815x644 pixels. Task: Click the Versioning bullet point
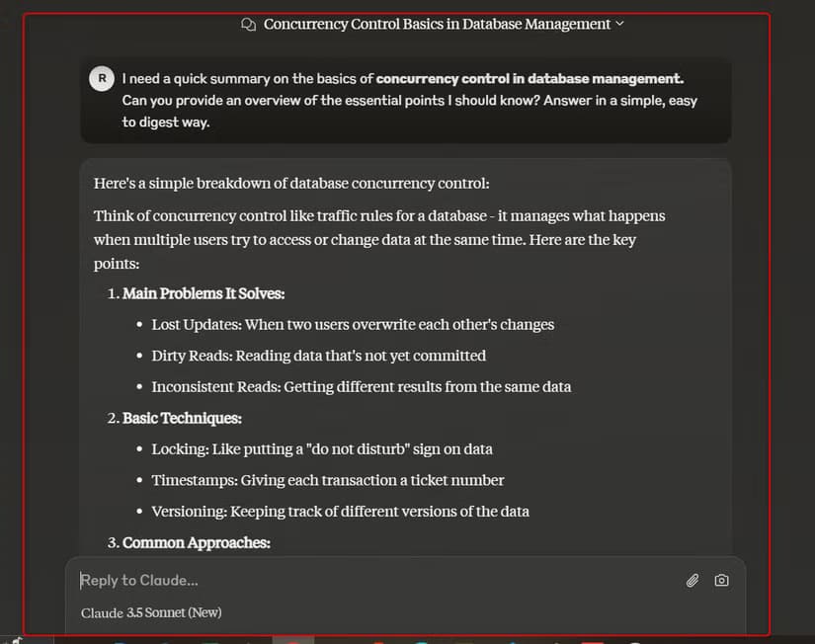(x=340, y=512)
